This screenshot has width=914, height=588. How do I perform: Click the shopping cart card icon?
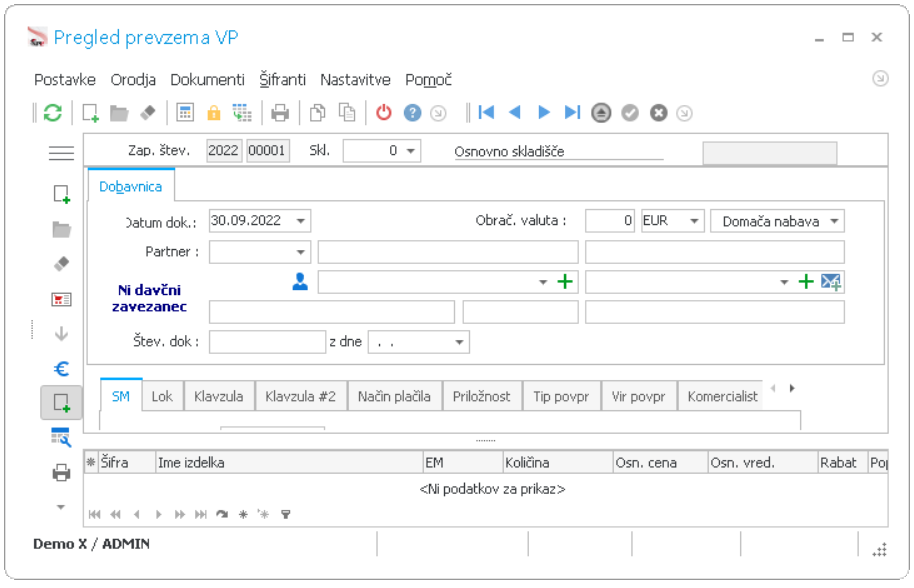(x=61, y=300)
